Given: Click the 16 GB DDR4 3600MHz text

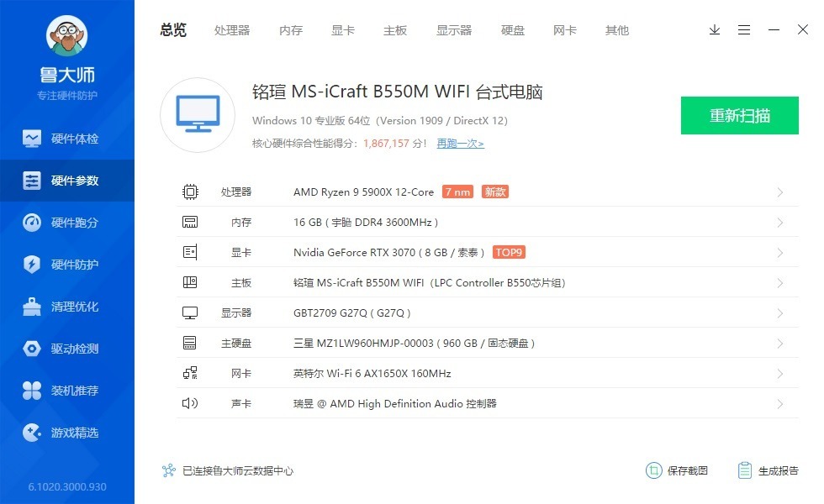Looking at the screenshot, I should pyautogui.click(x=366, y=223).
